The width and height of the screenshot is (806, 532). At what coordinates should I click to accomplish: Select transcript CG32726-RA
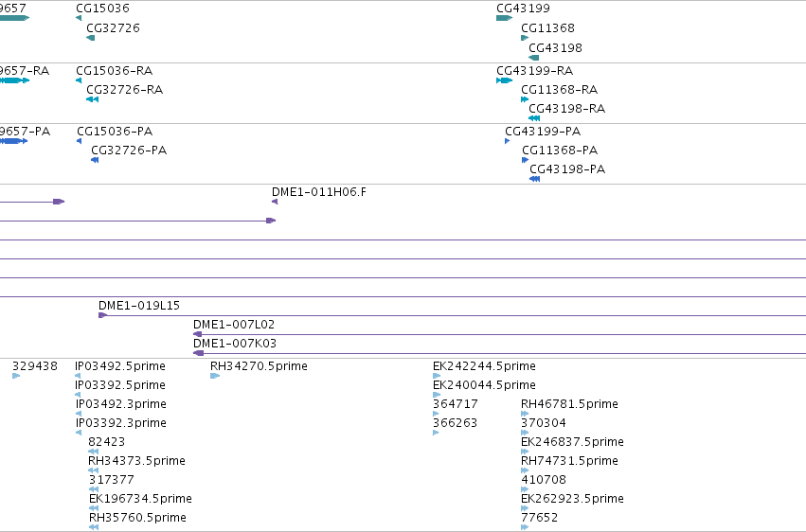tap(124, 89)
